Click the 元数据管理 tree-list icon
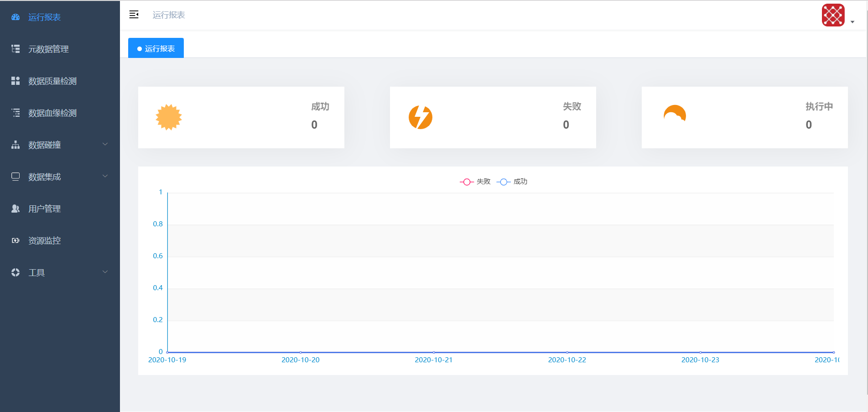The width and height of the screenshot is (868, 412). [x=16, y=49]
